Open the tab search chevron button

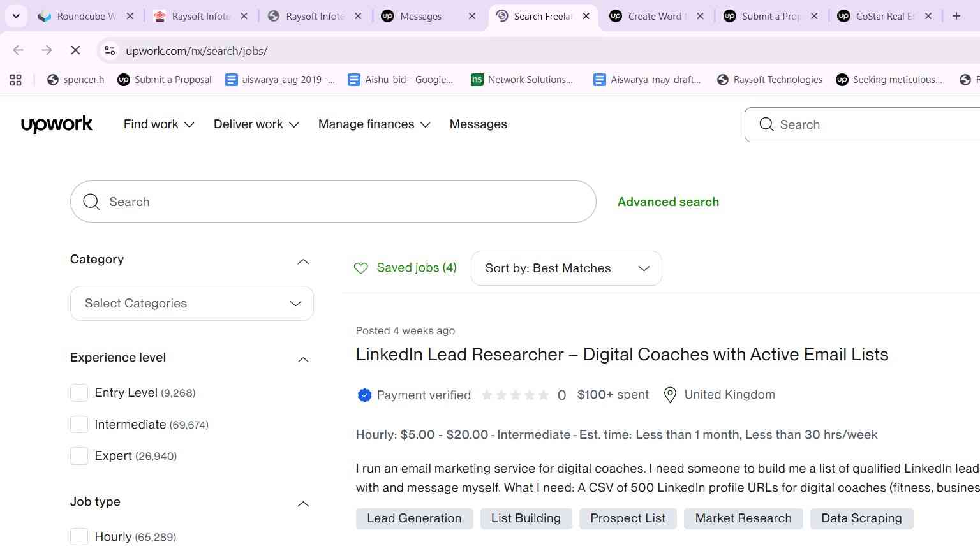pyautogui.click(x=16, y=16)
